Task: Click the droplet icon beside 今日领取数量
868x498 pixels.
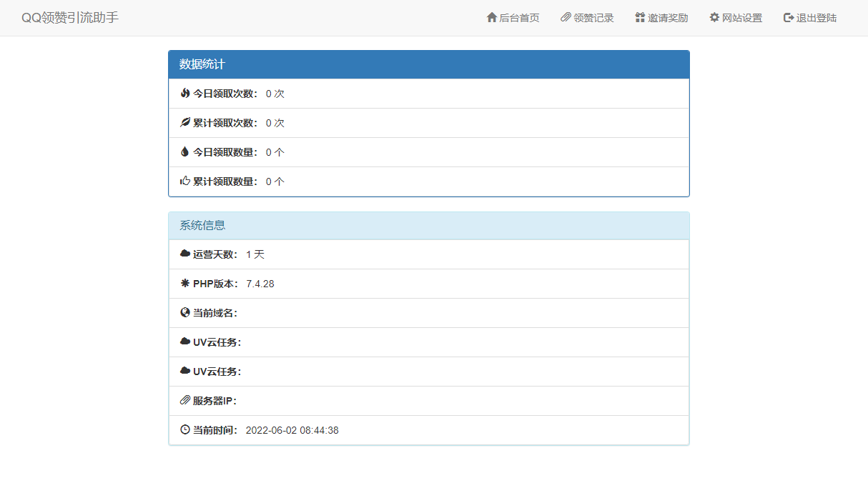Action: [x=185, y=152]
